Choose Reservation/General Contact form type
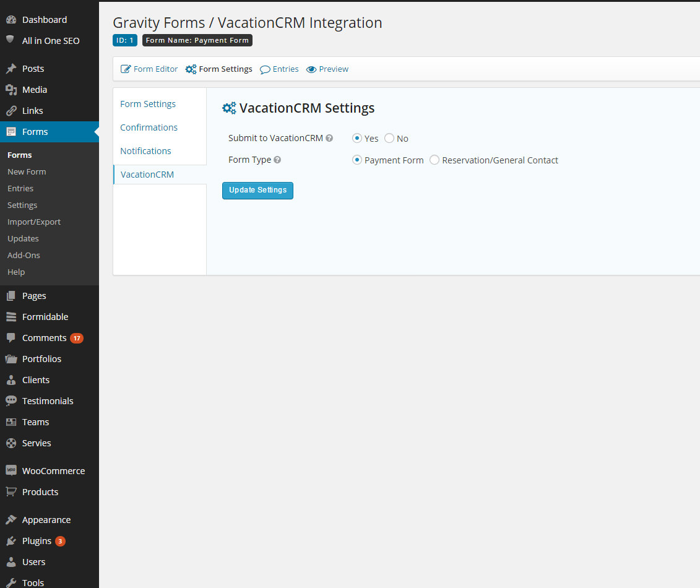Image resolution: width=700 pixels, height=588 pixels. pos(434,160)
